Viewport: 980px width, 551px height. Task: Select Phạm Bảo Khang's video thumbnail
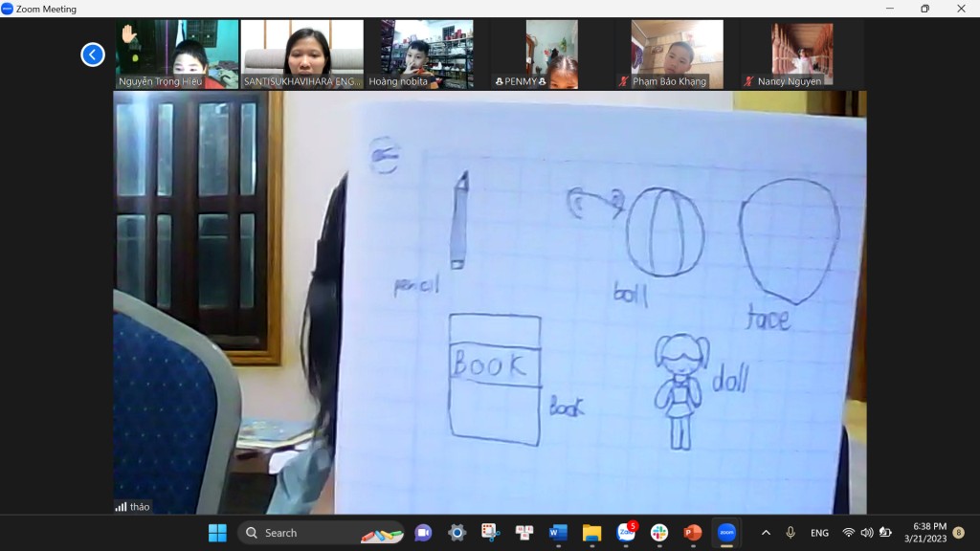click(677, 54)
